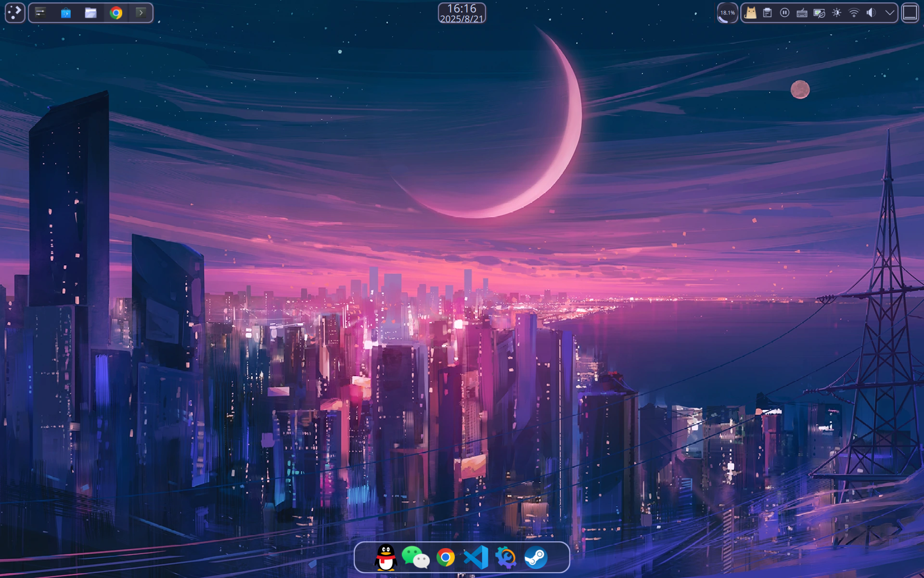Image resolution: width=924 pixels, height=578 pixels.
Task: Switch to the Chrome task in top panel
Action: [x=116, y=13]
